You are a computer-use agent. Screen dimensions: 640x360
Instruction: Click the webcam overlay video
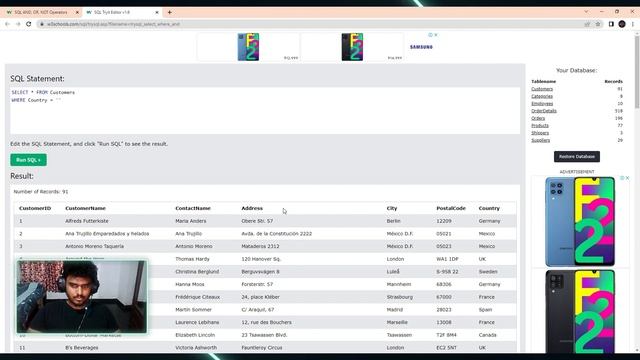click(82, 296)
